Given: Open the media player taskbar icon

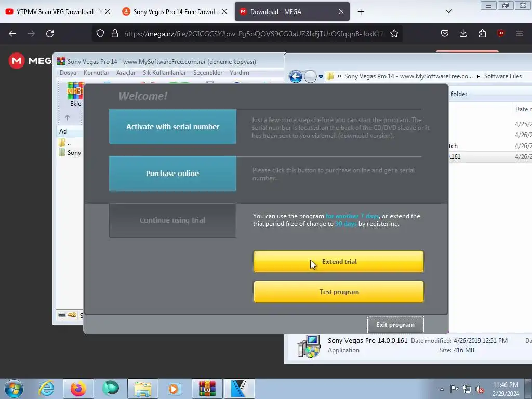Looking at the screenshot, I should (x=175, y=389).
